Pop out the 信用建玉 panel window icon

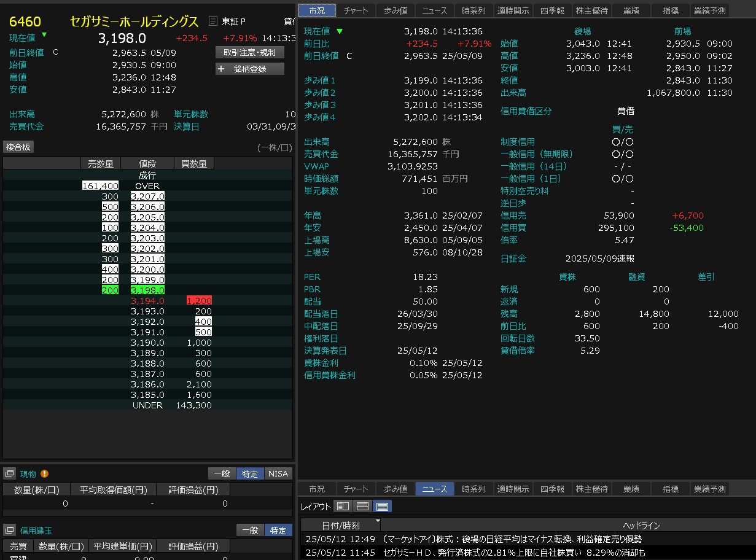[x=9, y=530]
